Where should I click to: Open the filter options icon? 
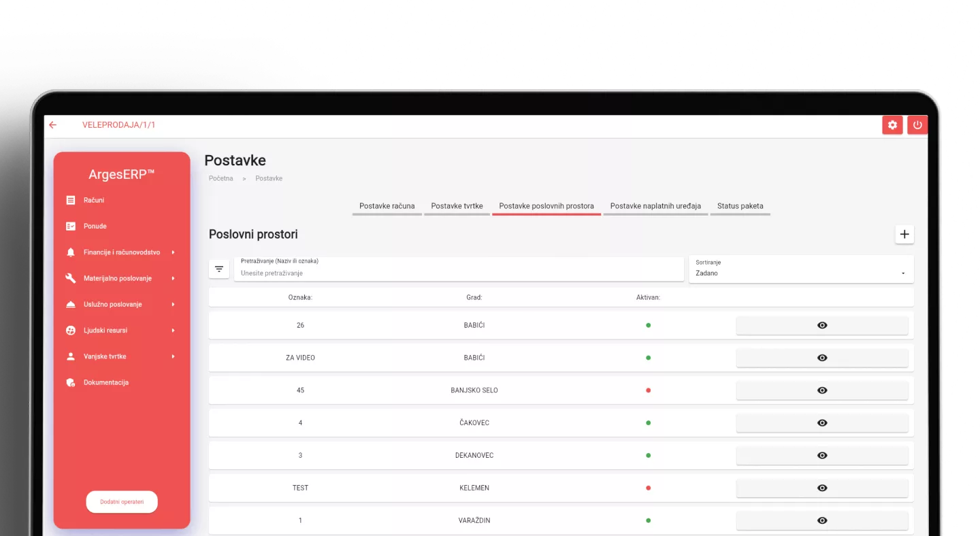(219, 269)
